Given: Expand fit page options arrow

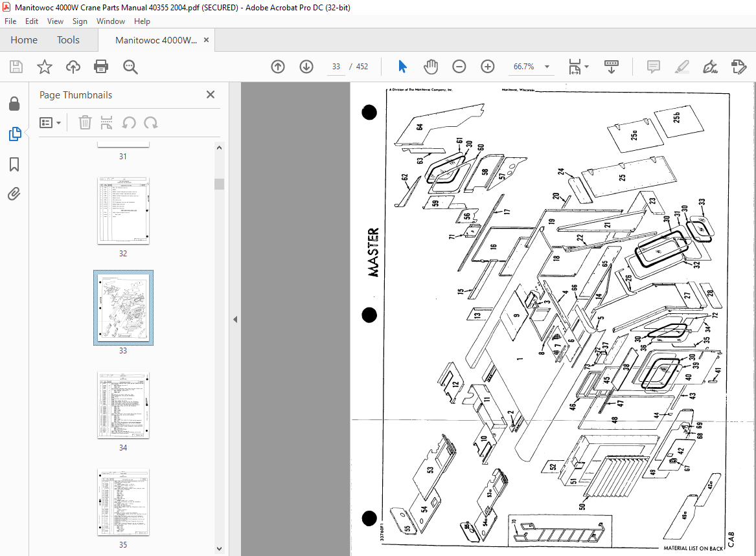Looking at the screenshot, I should pyautogui.click(x=587, y=67).
